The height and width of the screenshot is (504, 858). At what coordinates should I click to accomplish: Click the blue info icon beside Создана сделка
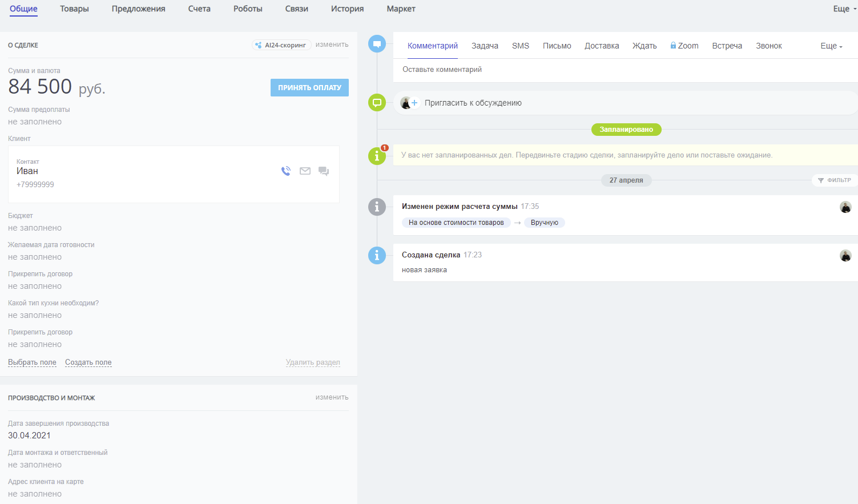(377, 255)
